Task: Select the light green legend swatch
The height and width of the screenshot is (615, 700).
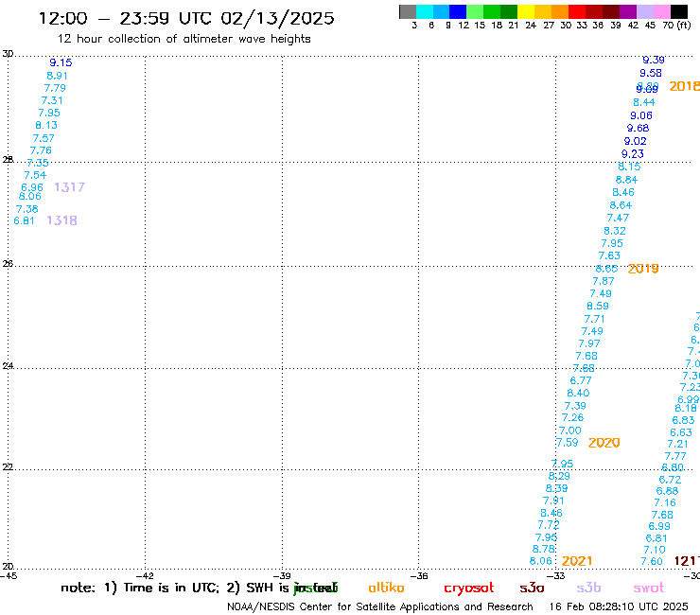Action: pyautogui.click(x=475, y=11)
